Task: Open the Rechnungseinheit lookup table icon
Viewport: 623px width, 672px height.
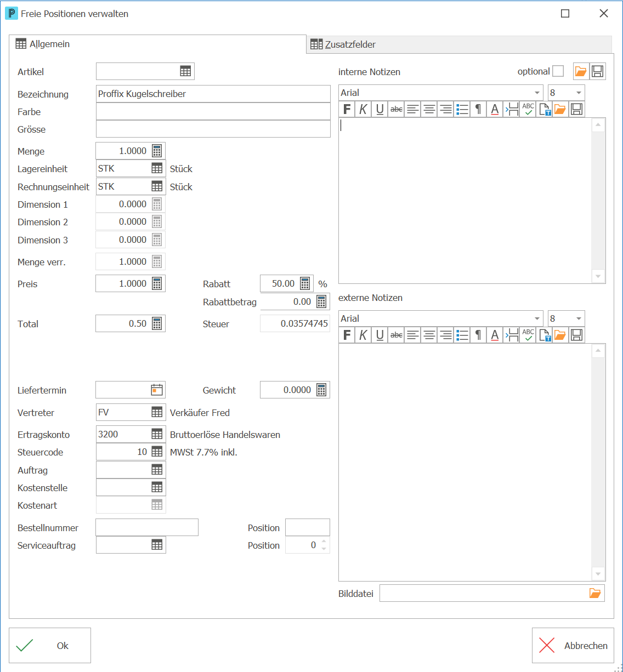Action: pyautogui.click(x=157, y=186)
